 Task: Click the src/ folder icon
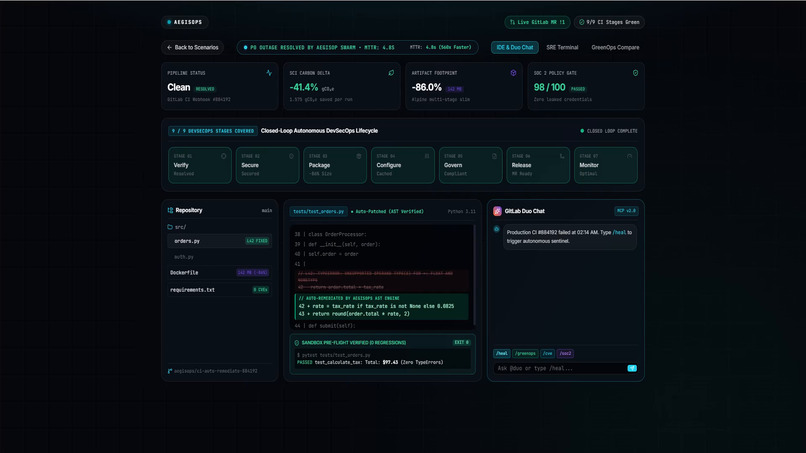pos(170,227)
